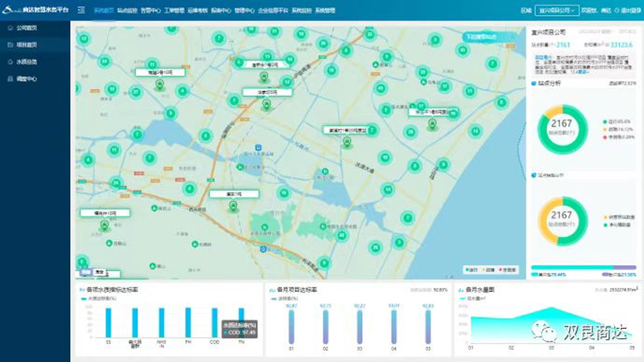This screenshot has height=362, width=644.
Task: Click the station marker labeled 海盐6号10吨
Action: [x=160, y=83]
